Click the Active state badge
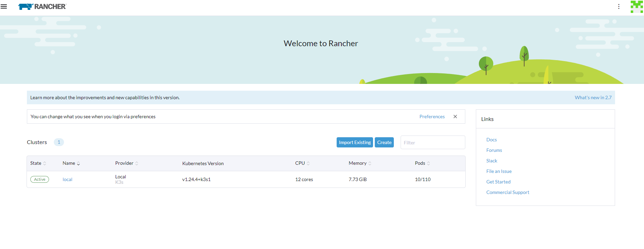The width and height of the screenshot is (644, 249). (39, 179)
